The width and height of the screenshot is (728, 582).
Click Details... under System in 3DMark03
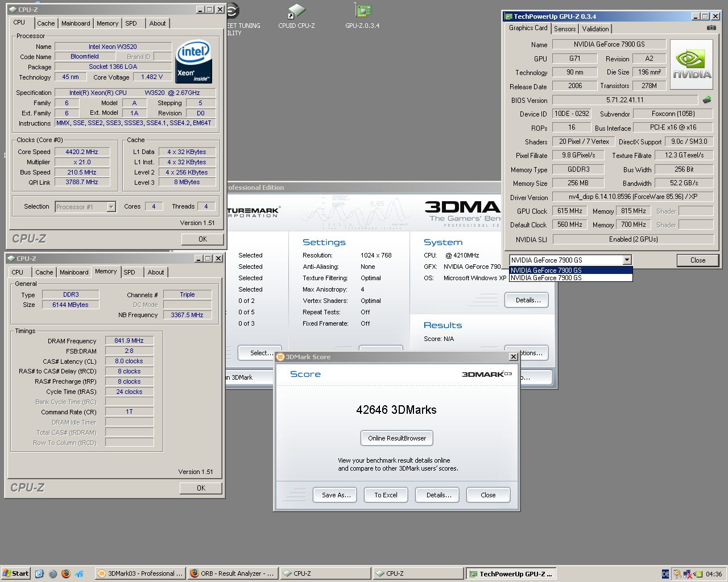point(527,300)
